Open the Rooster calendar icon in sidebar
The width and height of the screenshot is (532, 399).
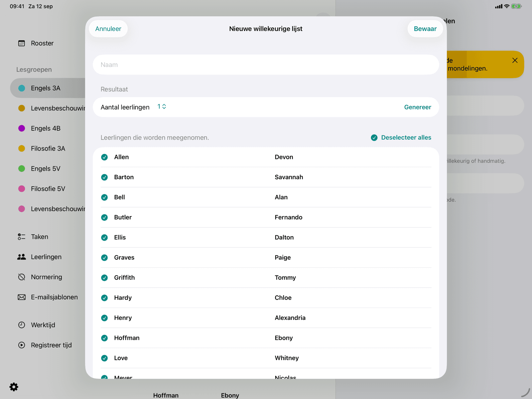pyautogui.click(x=22, y=43)
